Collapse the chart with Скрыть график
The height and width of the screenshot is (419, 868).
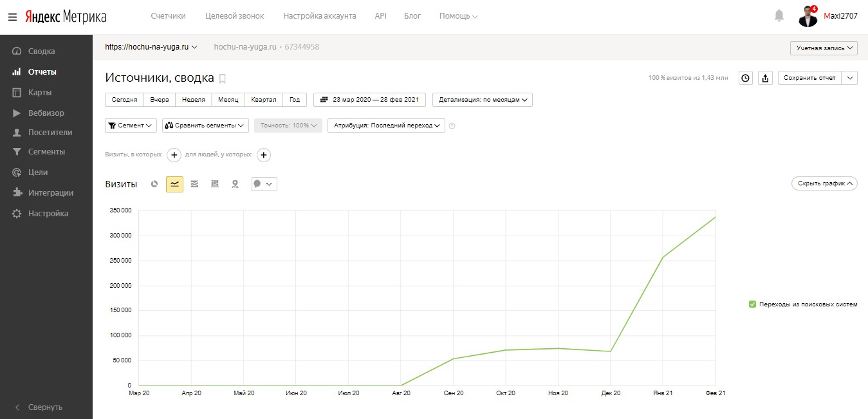[824, 183]
